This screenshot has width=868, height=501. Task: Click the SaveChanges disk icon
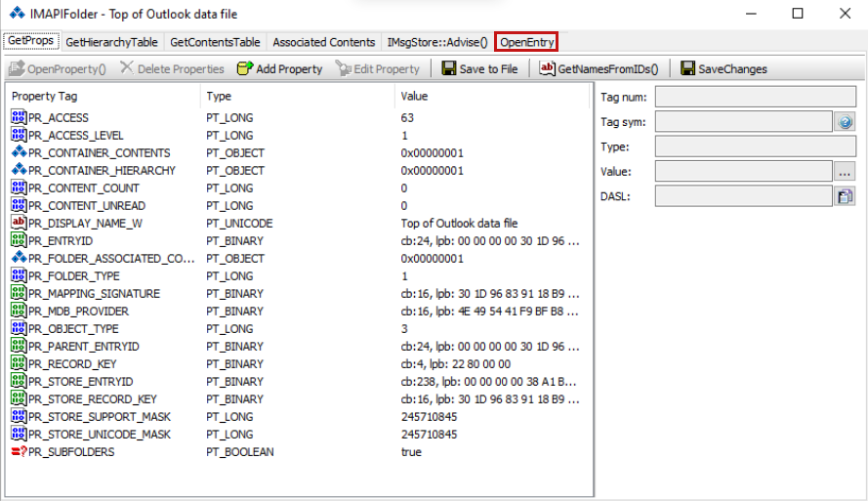(687, 68)
